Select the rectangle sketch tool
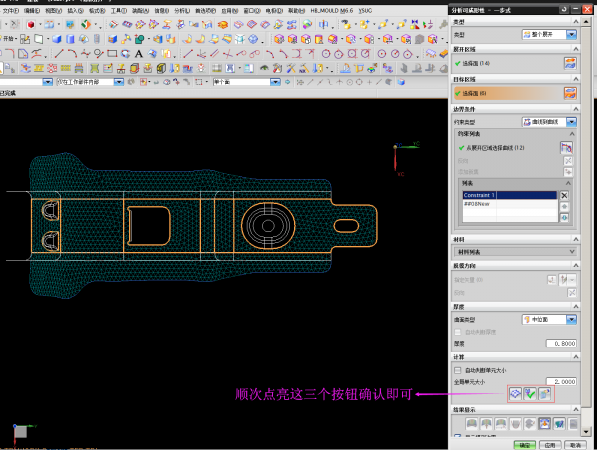 (x=112, y=54)
